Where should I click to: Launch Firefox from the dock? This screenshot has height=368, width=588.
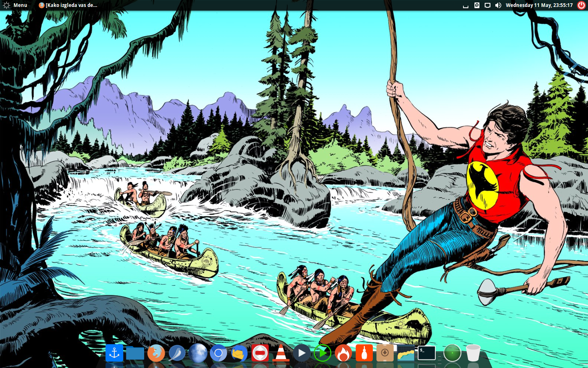156,353
